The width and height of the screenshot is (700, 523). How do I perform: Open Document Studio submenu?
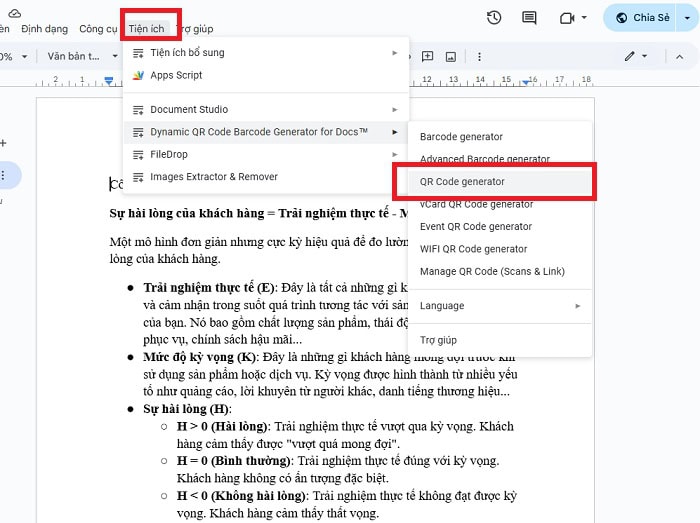point(266,109)
